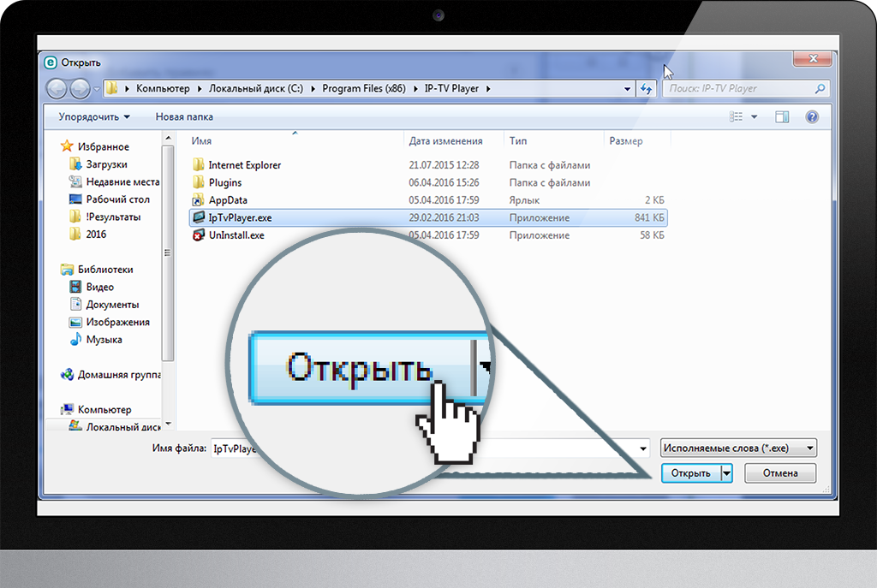Image resolution: width=877 pixels, height=588 pixels.
Task: Toggle the preview pane icon
Action: (x=782, y=116)
